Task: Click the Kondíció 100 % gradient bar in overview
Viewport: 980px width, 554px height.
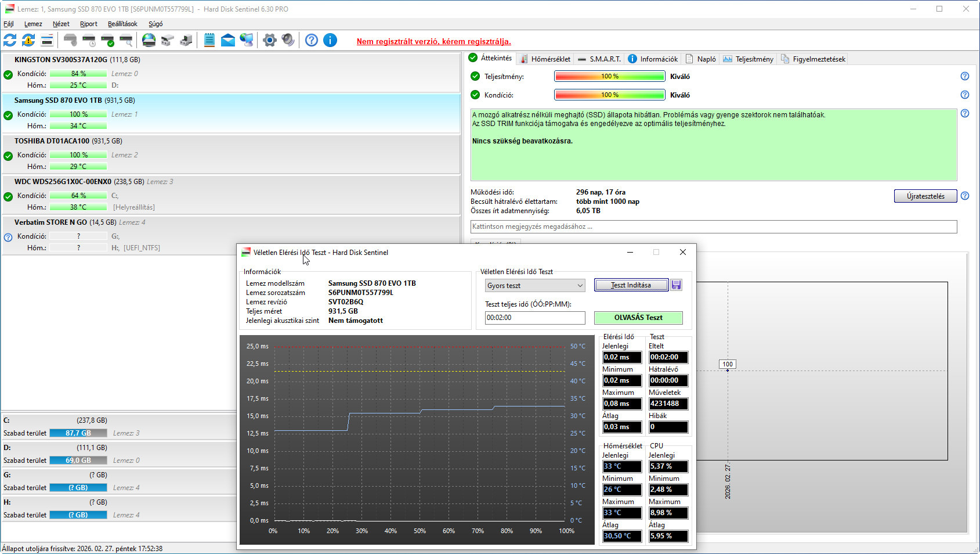Action: pyautogui.click(x=610, y=95)
